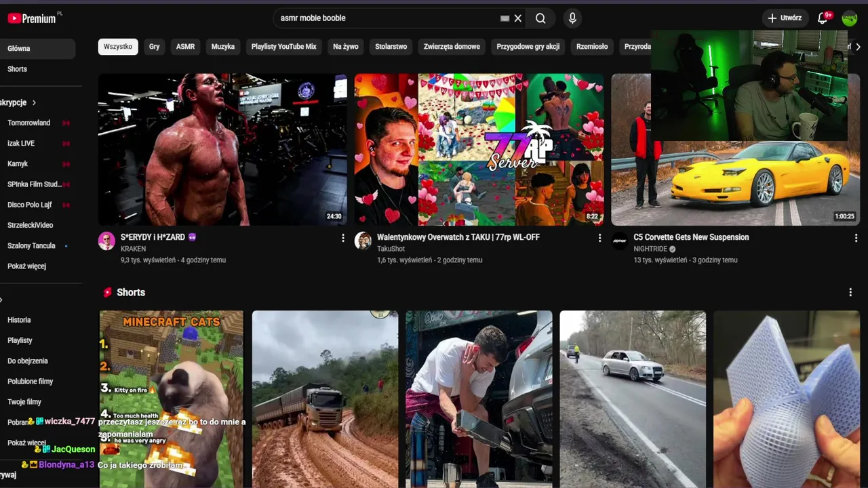Open the car exhaust mechanic short
This screenshot has width=868, height=488.
[x=479, y=399]
